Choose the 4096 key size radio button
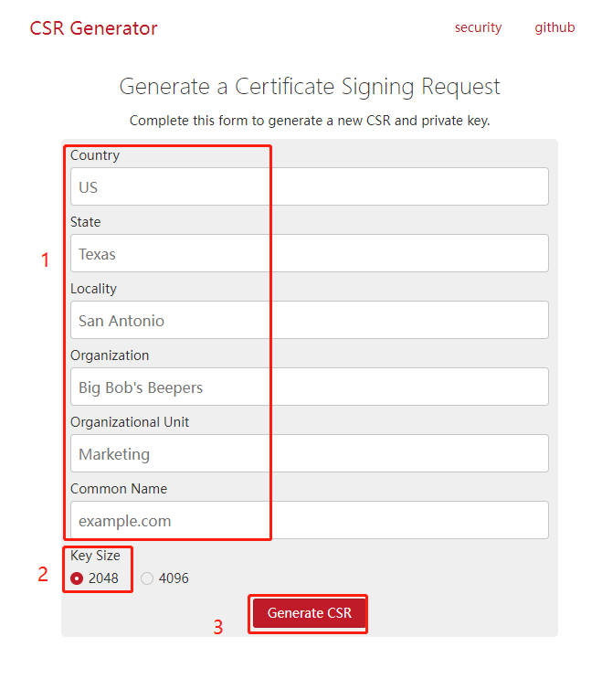 (147, 578)
